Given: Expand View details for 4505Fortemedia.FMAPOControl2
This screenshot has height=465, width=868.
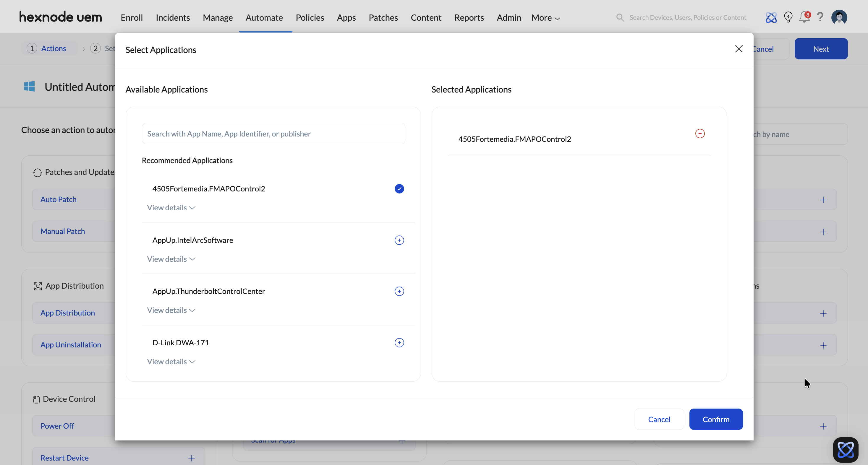Looking at the screenshot, I should pos(171,208).
